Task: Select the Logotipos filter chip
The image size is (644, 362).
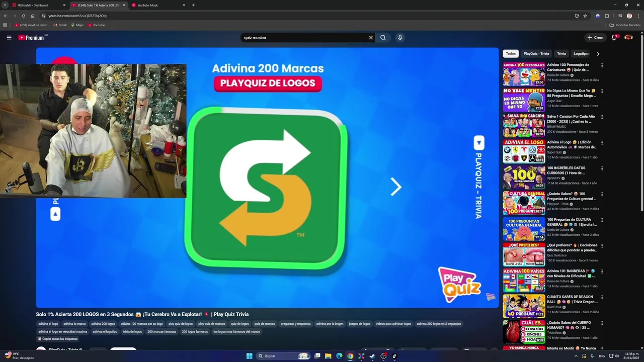Action: tap(581, 54)
